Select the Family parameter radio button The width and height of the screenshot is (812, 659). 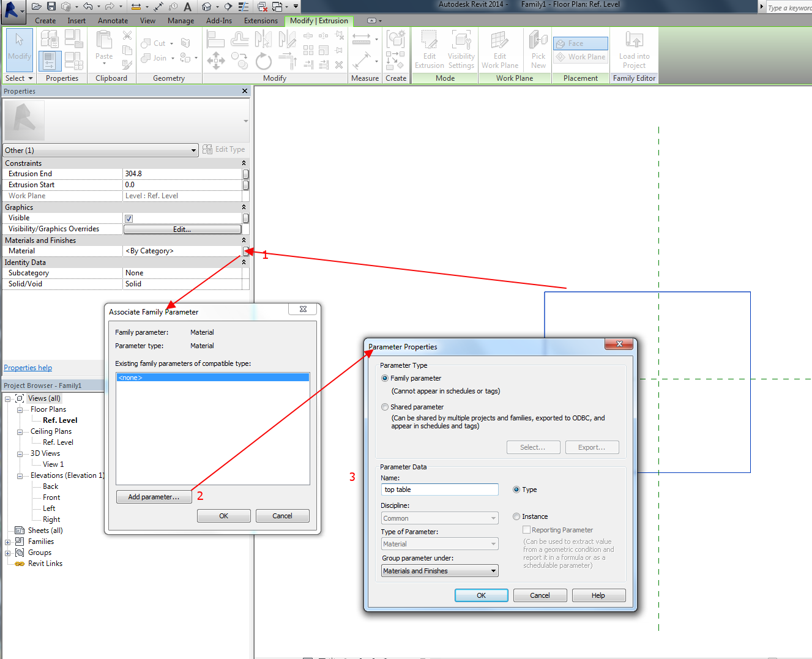pos(385,378)
